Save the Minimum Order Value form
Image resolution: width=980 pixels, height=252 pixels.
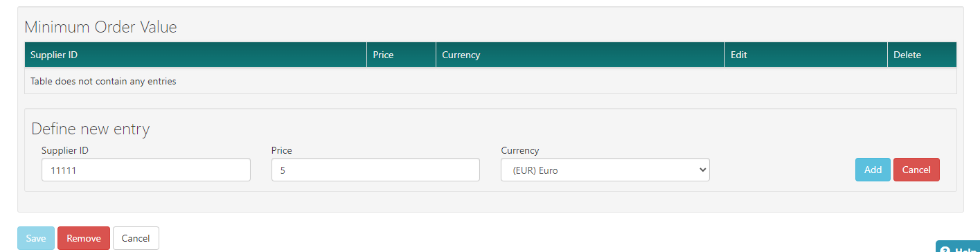(x=36, y=238)
